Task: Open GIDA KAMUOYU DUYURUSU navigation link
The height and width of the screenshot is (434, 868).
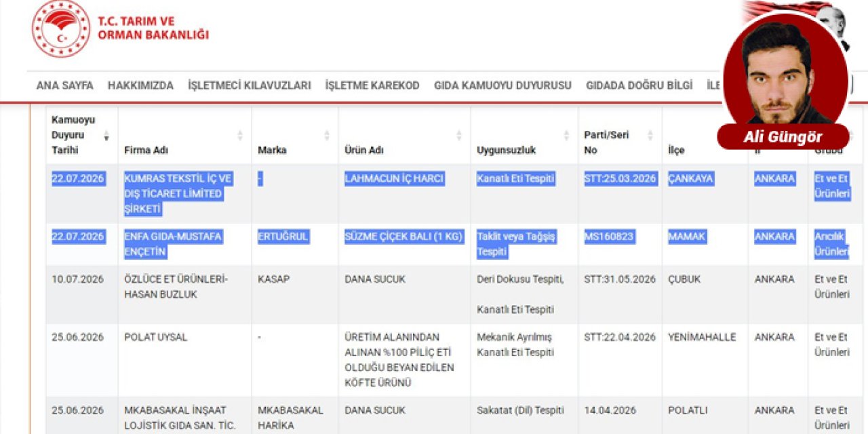Action: coord(502,85)
